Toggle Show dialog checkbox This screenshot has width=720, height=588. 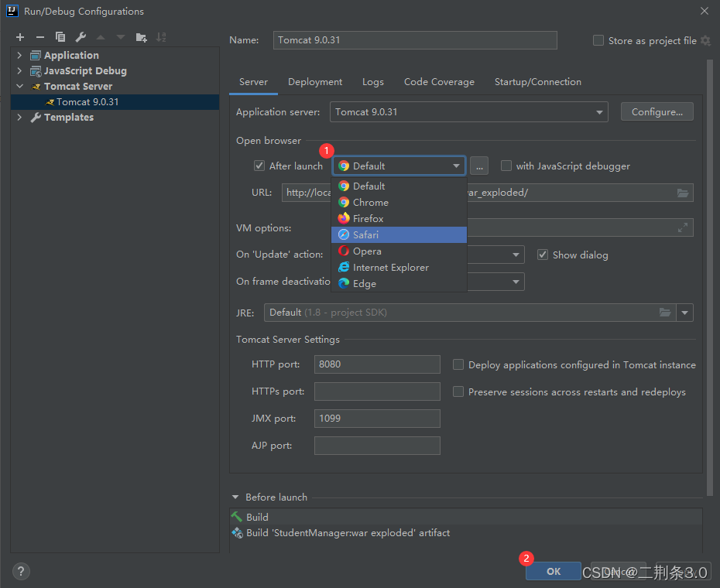coord(543,255)
